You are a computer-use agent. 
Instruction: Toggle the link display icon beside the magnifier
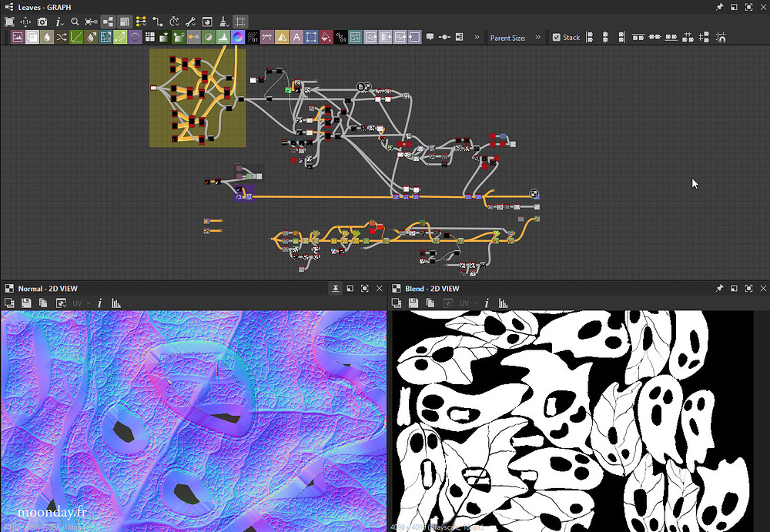[x=91, y=22]
